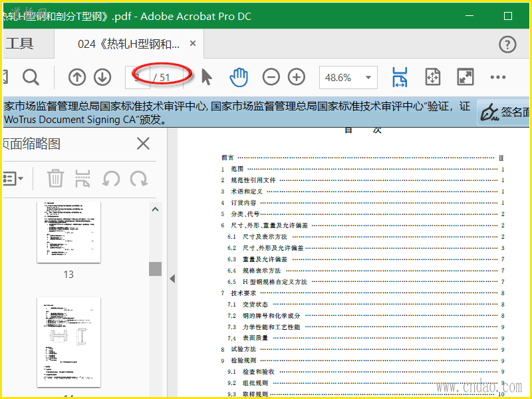Open the search magnifier tool

(31, 77)
